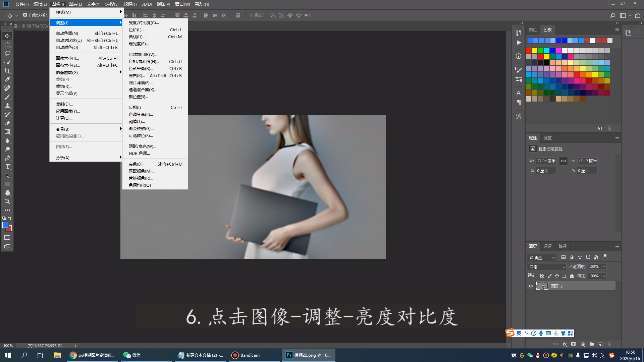Choose Levels (Ctrl+L) in Adjustments submenu

point(155,30)
